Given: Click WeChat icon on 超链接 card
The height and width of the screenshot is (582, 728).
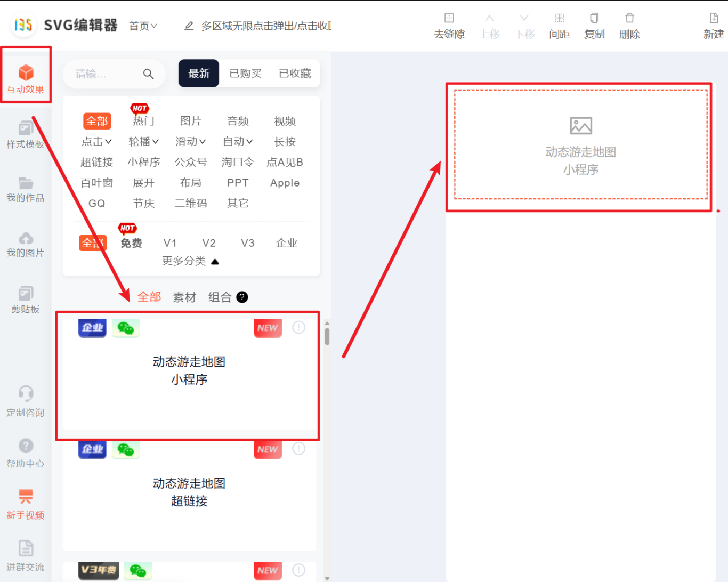Looking at the screenshot, I should (126, 449).
